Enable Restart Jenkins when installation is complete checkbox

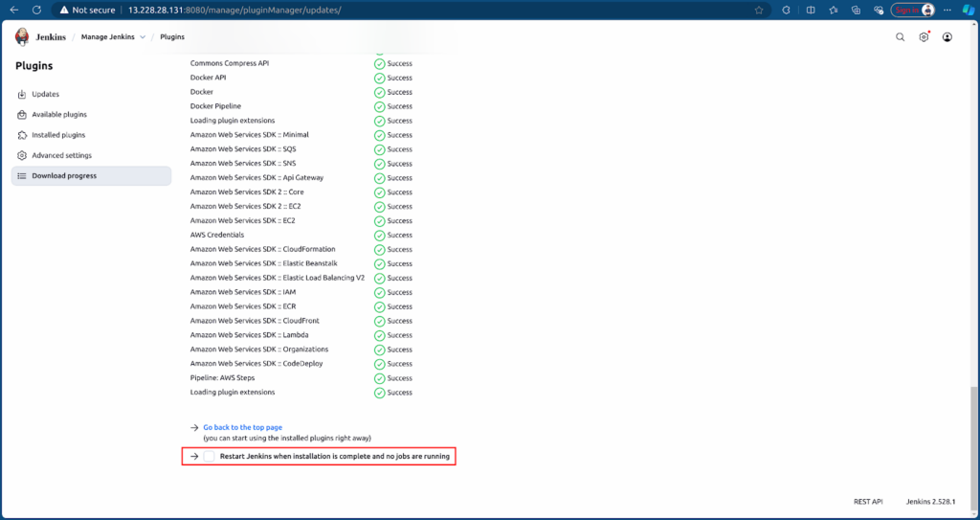(x=210, y=456)
